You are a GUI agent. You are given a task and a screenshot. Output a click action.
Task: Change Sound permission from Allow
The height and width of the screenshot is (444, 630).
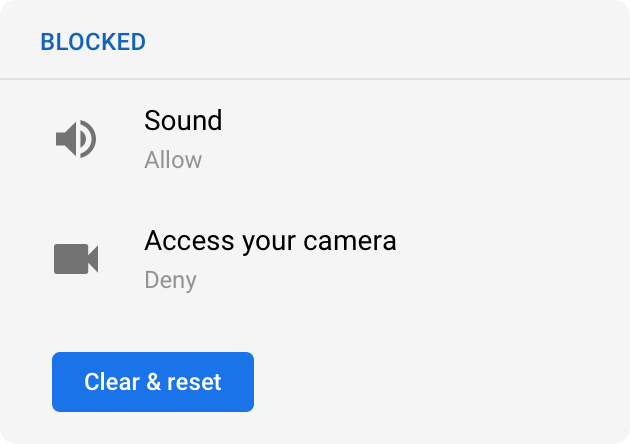tap(173, 160)
